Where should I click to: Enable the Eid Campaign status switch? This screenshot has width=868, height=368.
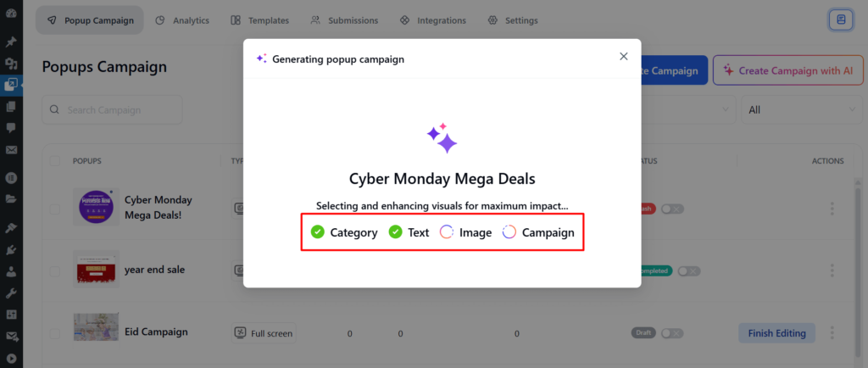[x=672, y=333]
